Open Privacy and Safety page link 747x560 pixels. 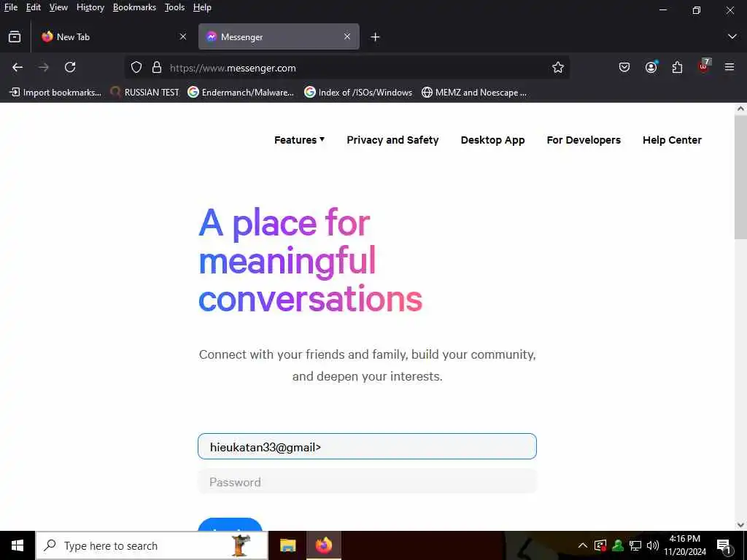click(392, 140)
